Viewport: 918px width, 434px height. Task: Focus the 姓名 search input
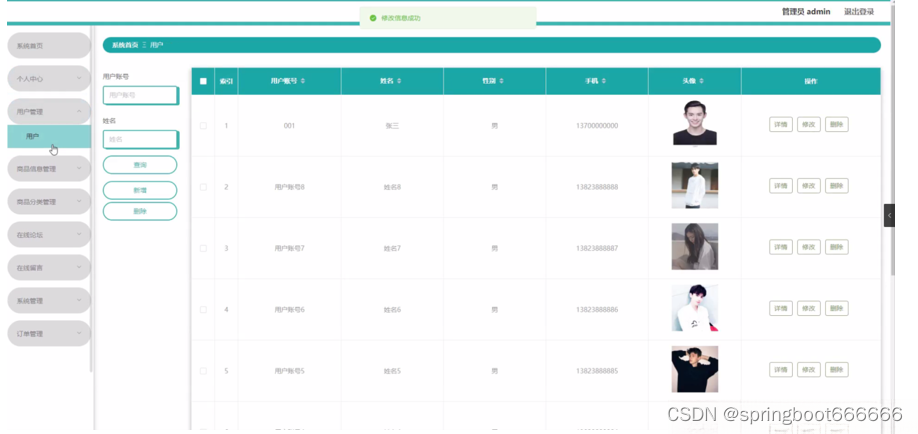pos(141,139)
